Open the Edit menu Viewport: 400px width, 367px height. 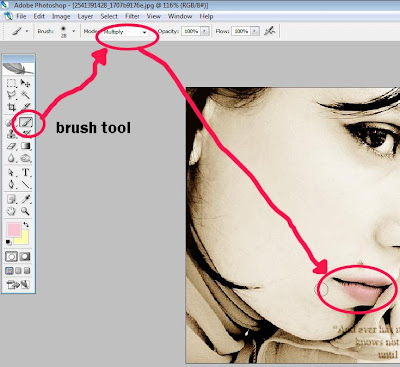pyautogui.click(x=39, y=16)
